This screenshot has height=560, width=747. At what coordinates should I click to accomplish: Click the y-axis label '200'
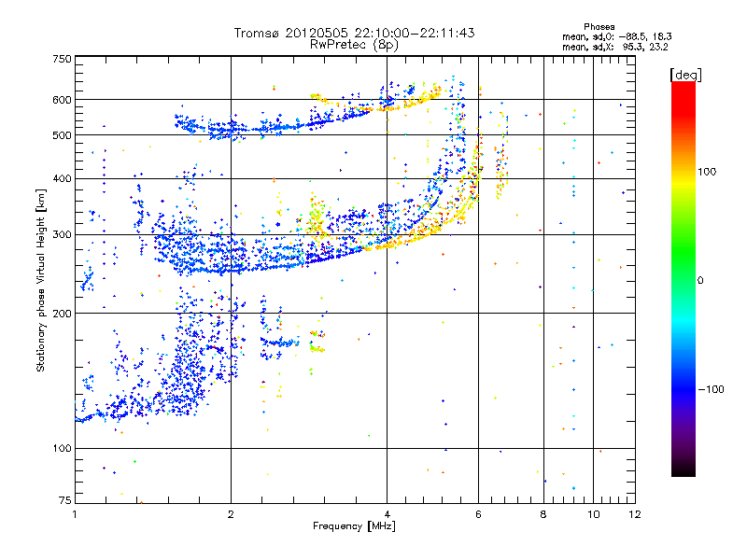(x=62, y=314)
